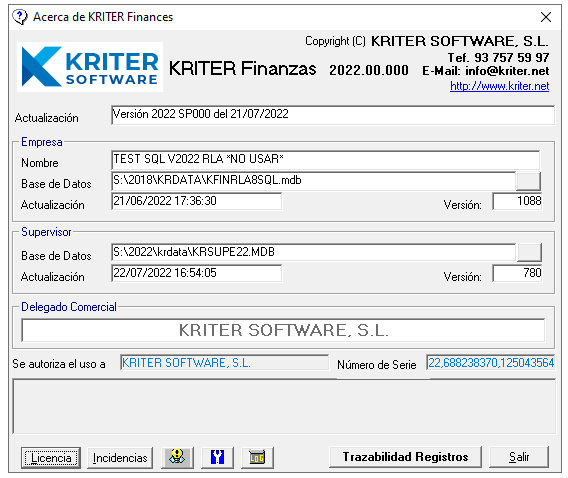Screen dimensions: 568x478
Task: Click the Actualización field showing Versión 2022 SP000
Action: coord(333,115)
